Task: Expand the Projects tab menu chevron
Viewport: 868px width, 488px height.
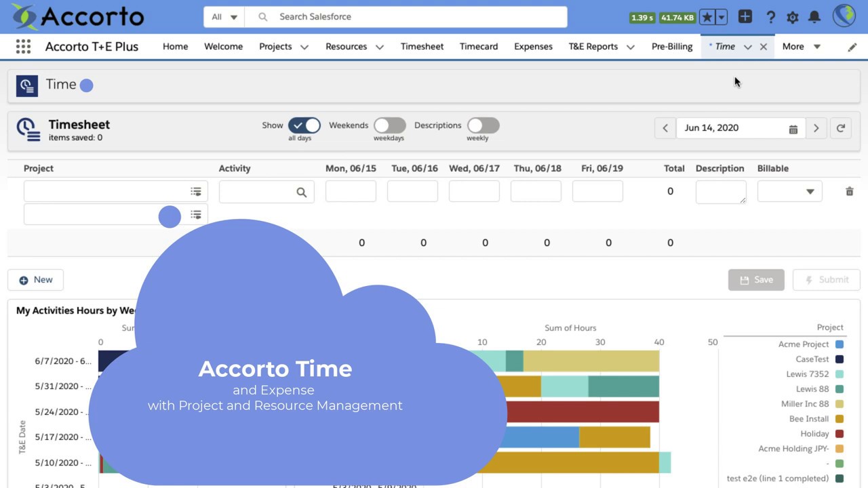Action: click(x=304, y=47)
